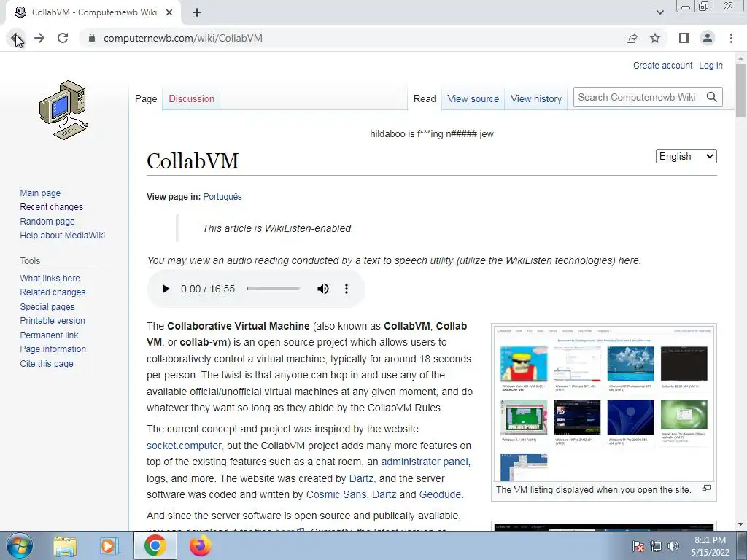Click the Log in link
This screenshot has height=560, width=747.
pyautogui.click(x=711, y=65)
